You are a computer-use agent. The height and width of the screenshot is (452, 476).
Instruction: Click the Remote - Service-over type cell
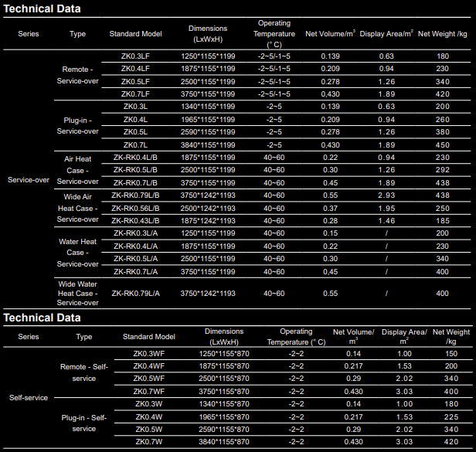pyautogui.click(x=76, y=75)
